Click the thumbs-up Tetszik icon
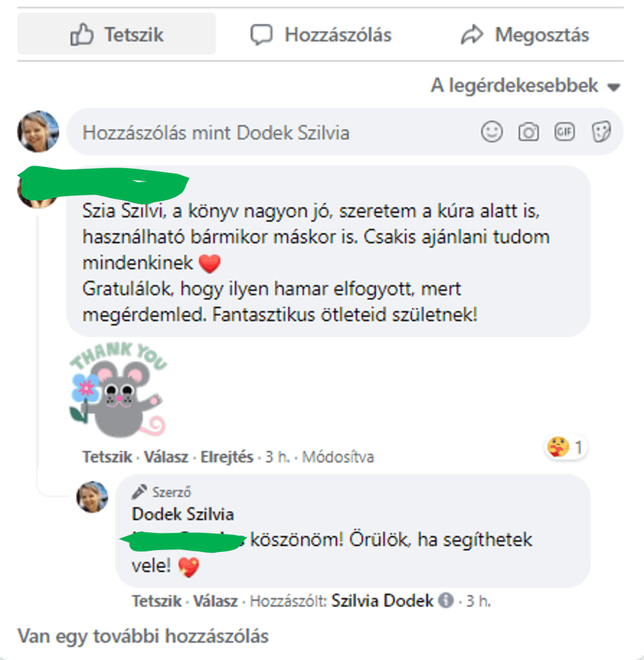 [x=81, y=34]
